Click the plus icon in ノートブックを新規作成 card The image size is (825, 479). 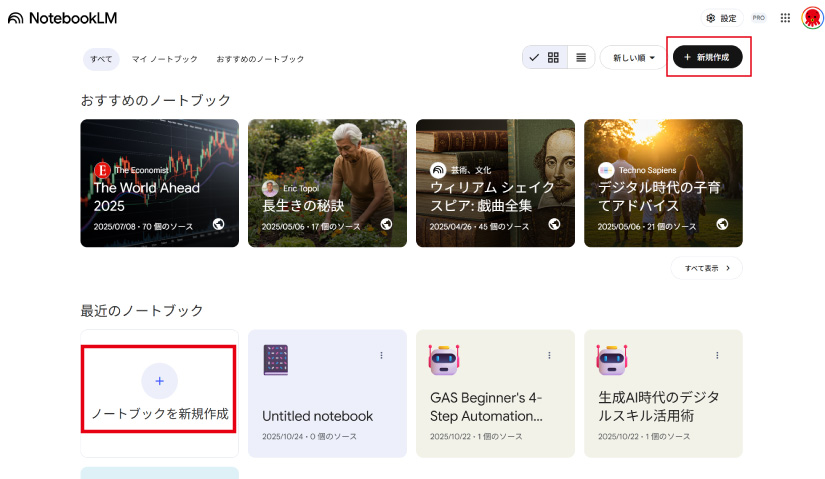[x=159, y=380]
